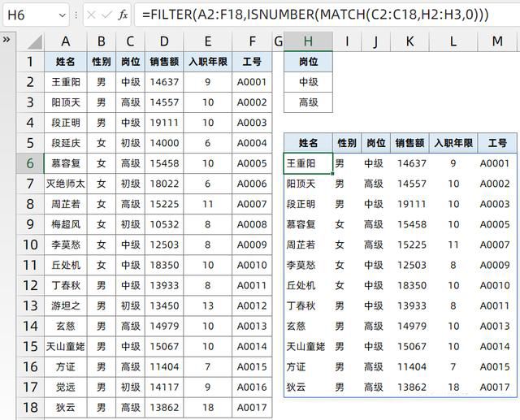
Task: Click inside the Name Box showing H6
Action: coord(28,15)
